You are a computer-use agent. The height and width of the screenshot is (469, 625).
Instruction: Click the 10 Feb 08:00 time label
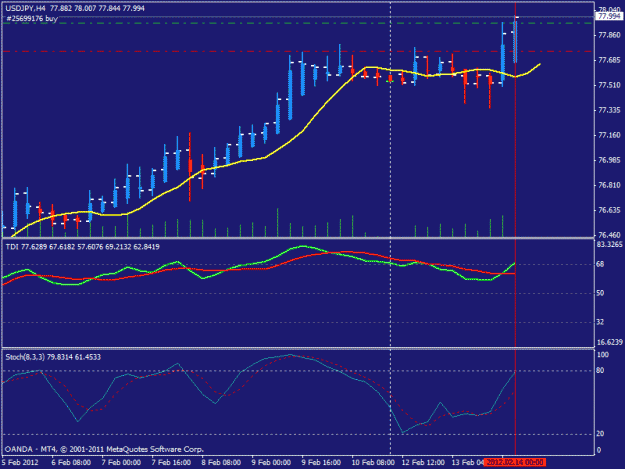point(373,463)
